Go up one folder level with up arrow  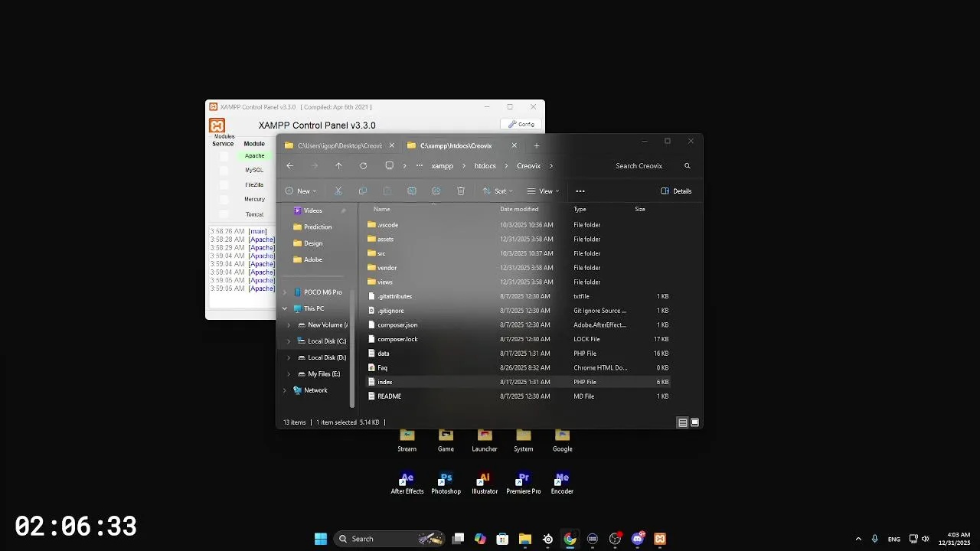pyautogui.click(x=338, y=166)
